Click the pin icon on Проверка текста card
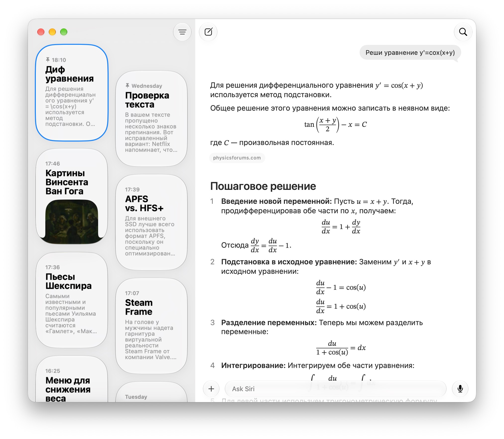This screenshot has height=439, width=504. [127, 85]
